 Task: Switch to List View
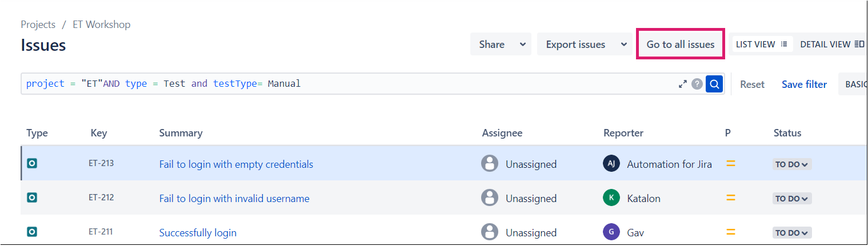(762, 44)
